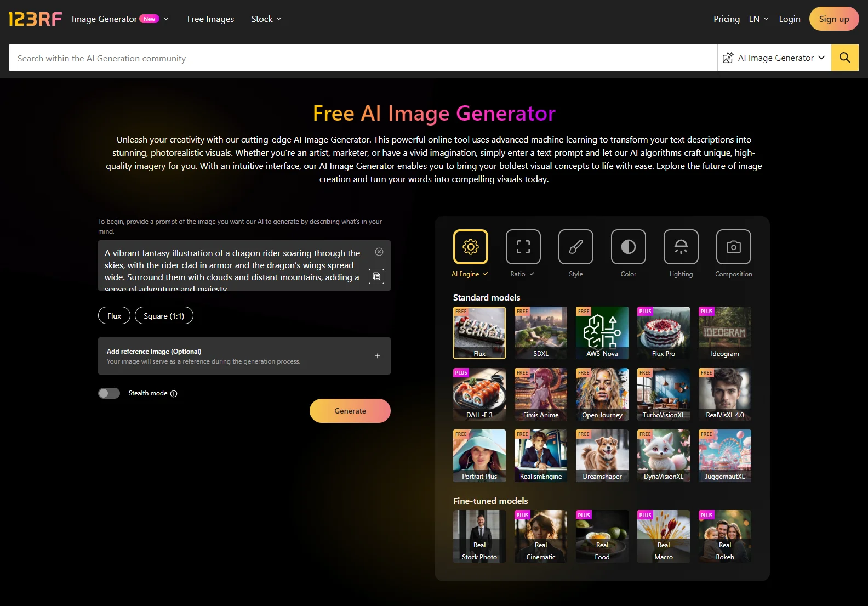
Task: Click the Stealth mode info icon
Action: 174,394
